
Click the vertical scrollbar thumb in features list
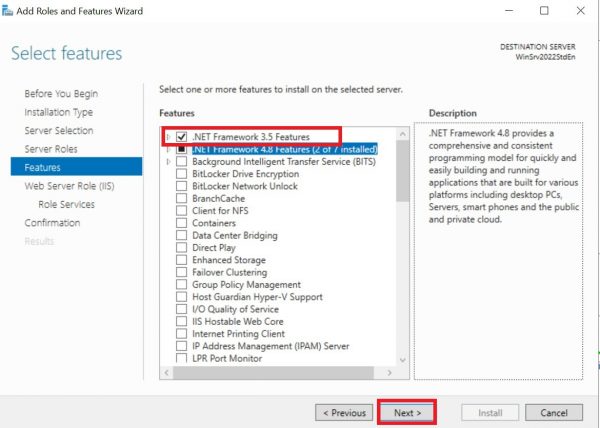(x=403, y=171)
